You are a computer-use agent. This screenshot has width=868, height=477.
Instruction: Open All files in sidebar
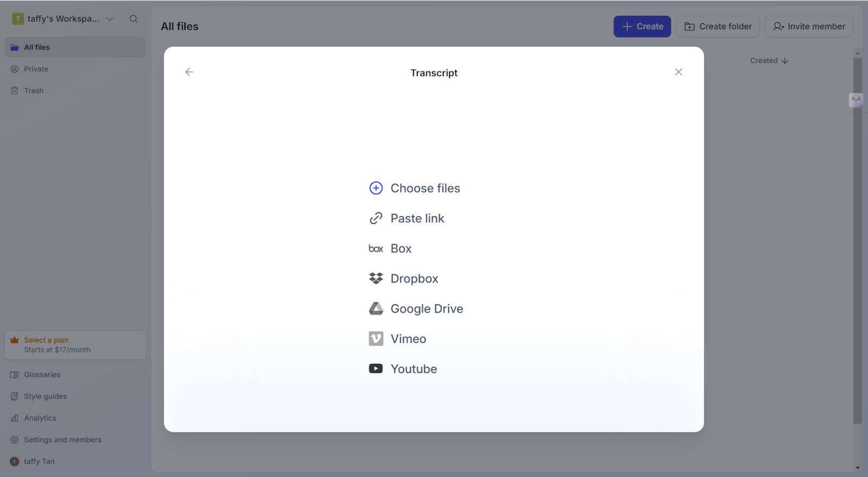[x=75, y=47]
